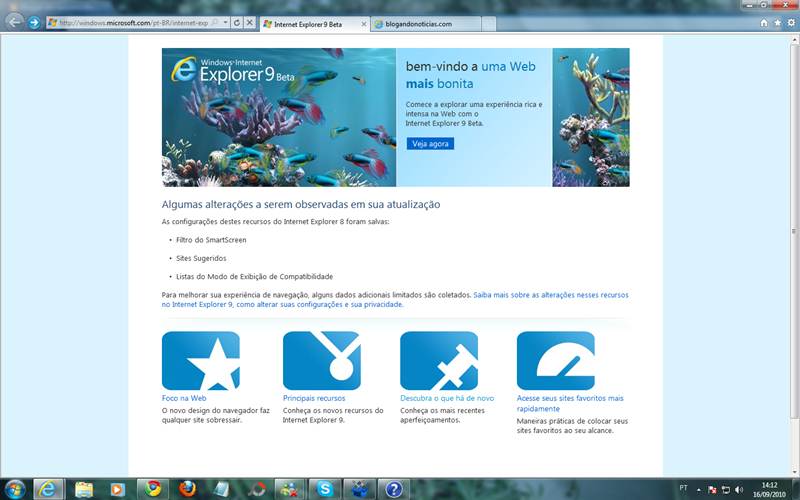This screenshot has width=800, height=500.
Task: Click the star Foco na Web tile
Action: pyautogui.click(x=201, y=361)
